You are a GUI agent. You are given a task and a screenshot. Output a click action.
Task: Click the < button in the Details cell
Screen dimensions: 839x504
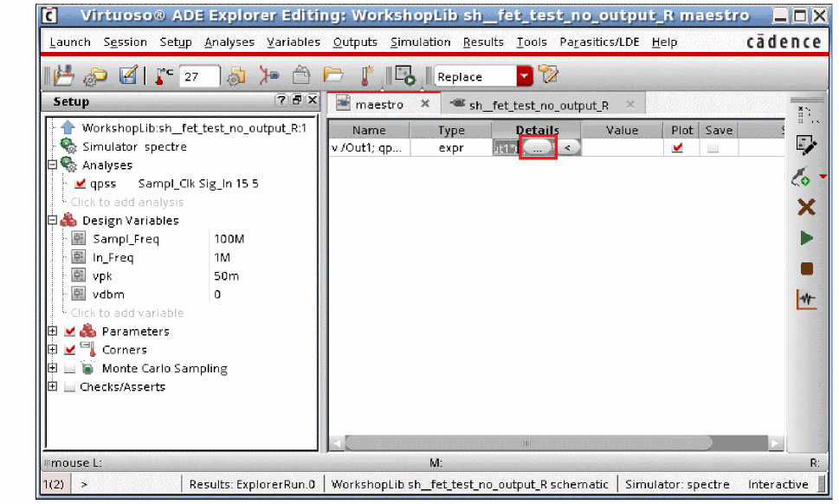[568, 148]
